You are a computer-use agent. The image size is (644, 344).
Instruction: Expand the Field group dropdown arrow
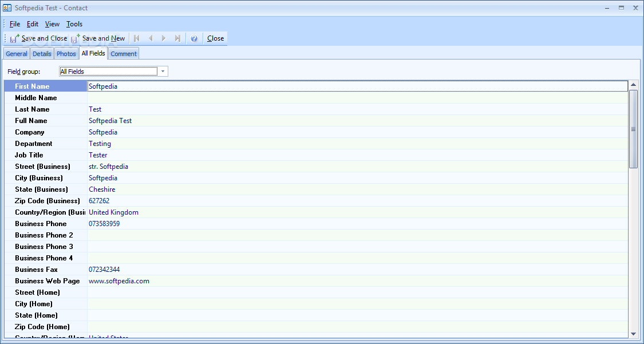coord(163,72)
